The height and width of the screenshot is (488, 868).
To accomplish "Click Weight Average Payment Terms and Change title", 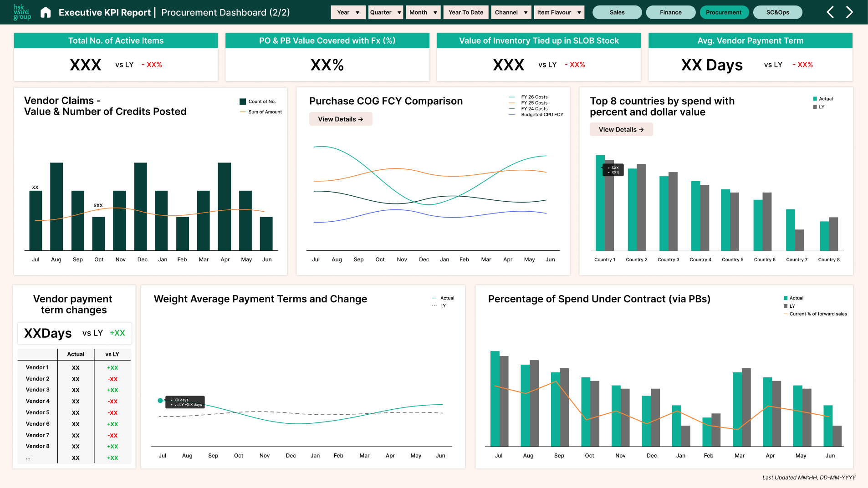I will 260,299.
